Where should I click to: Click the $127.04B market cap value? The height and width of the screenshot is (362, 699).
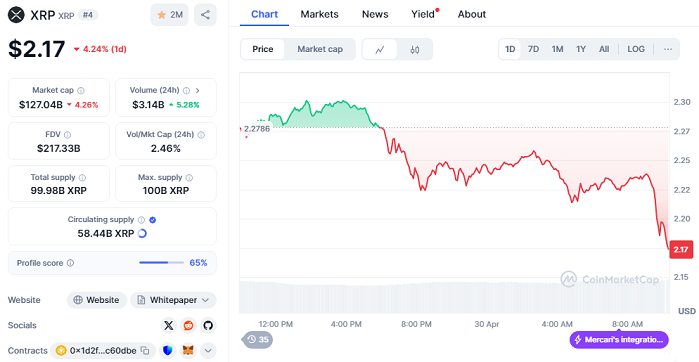pyautogui.click(x=41, y=105)
